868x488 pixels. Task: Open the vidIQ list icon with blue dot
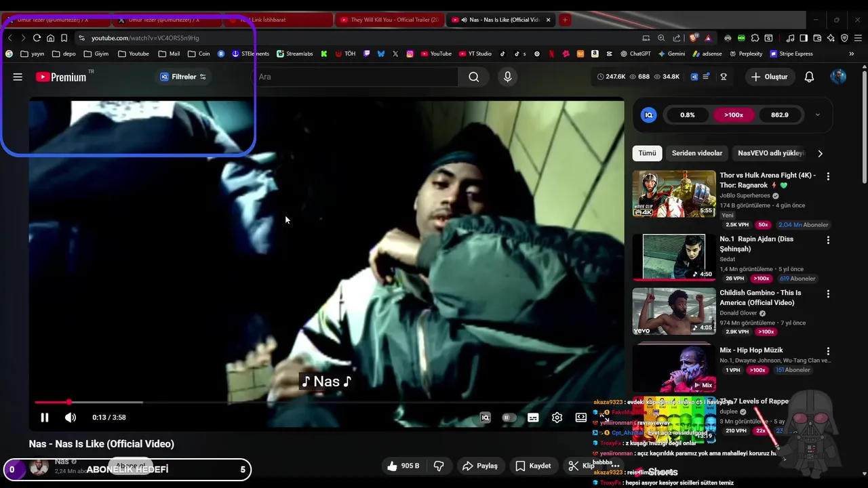tap(706, 77)
